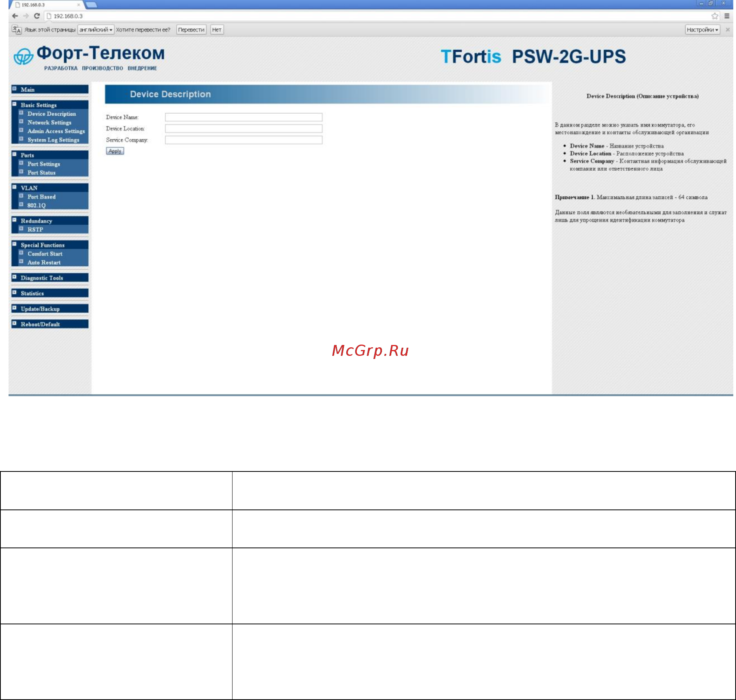Click bullet icon beside 802.1Q
This screenshot has height=700, width=736.
tap(21, 204)
